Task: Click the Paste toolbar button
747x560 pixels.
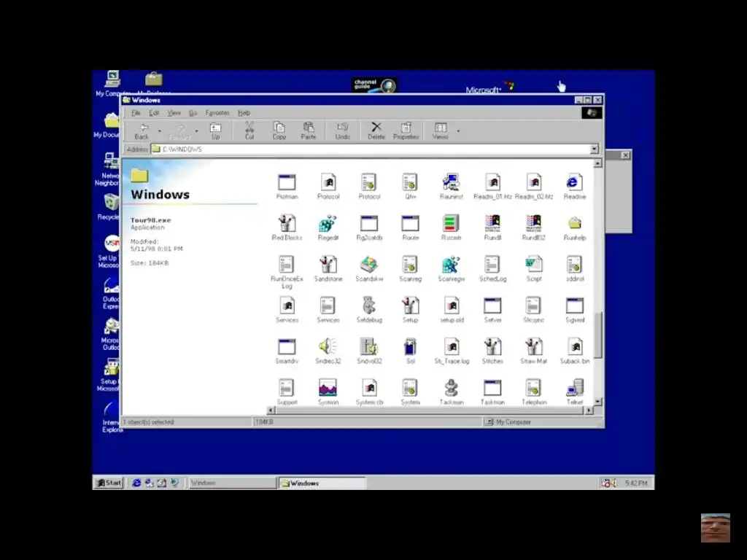Action: pyautogui.click(x=309, y=131)
